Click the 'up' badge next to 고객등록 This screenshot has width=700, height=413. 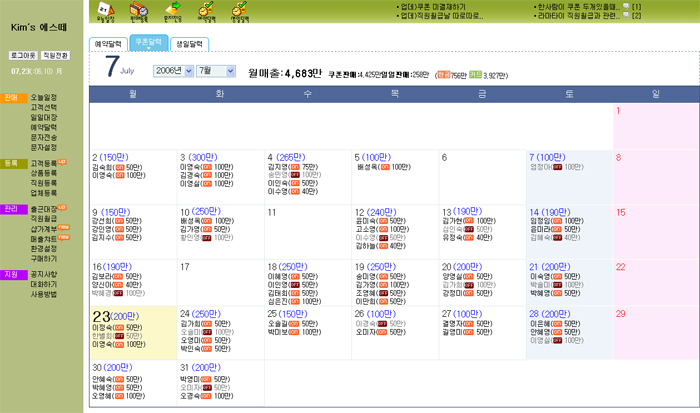62,161
